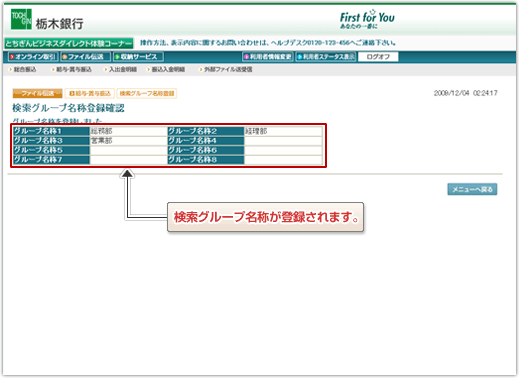This screenshot has width=520, height=378.
Task: Click the とちぎんビジネスダイレクト体験コーナー banner
Action: 69,43
